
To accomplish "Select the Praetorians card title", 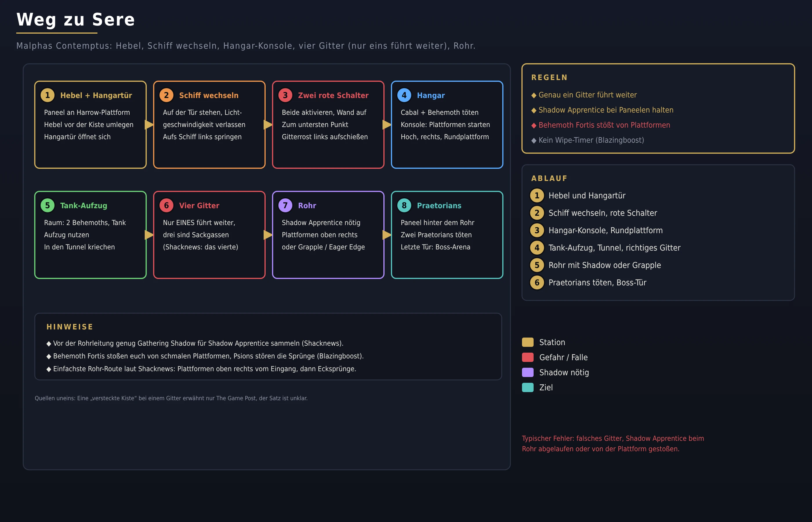I will 439,206.
